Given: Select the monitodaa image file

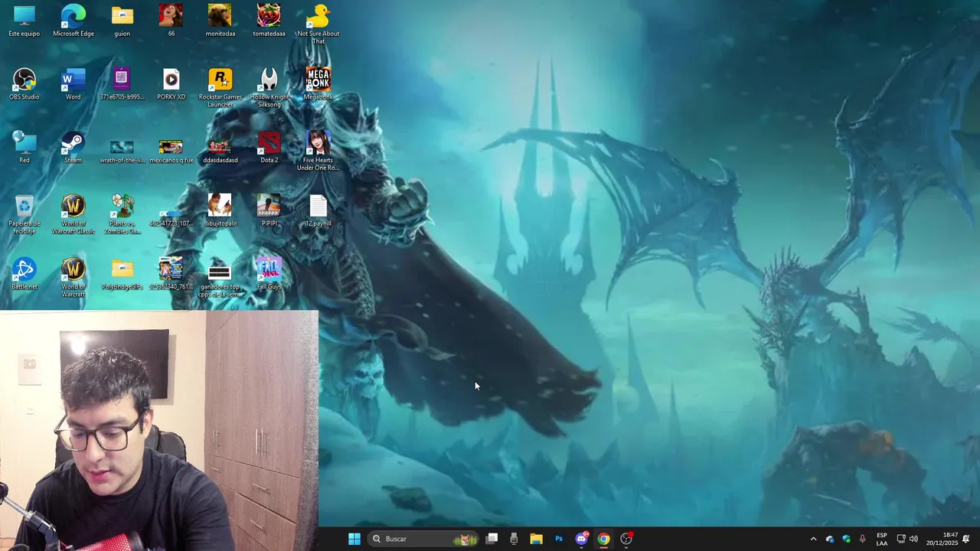Looking at the screenshot, I should [x=220, y=21].
